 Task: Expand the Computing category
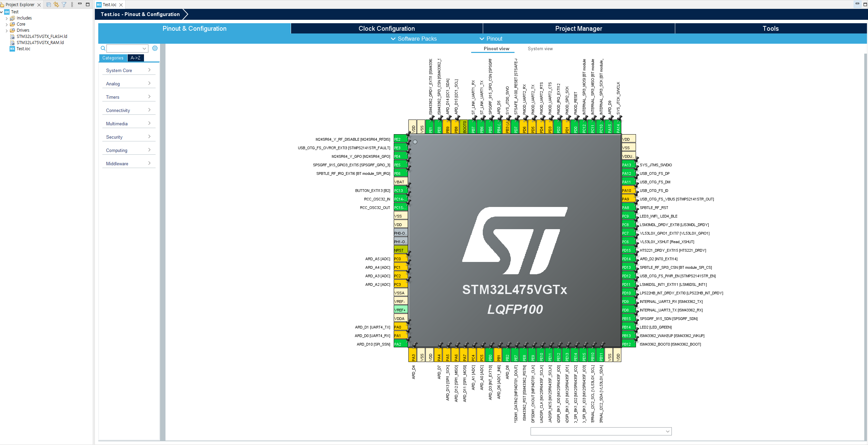pos(129,150)
